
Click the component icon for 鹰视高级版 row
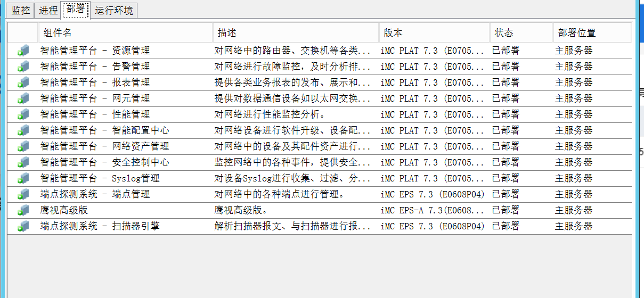[23, 210]
